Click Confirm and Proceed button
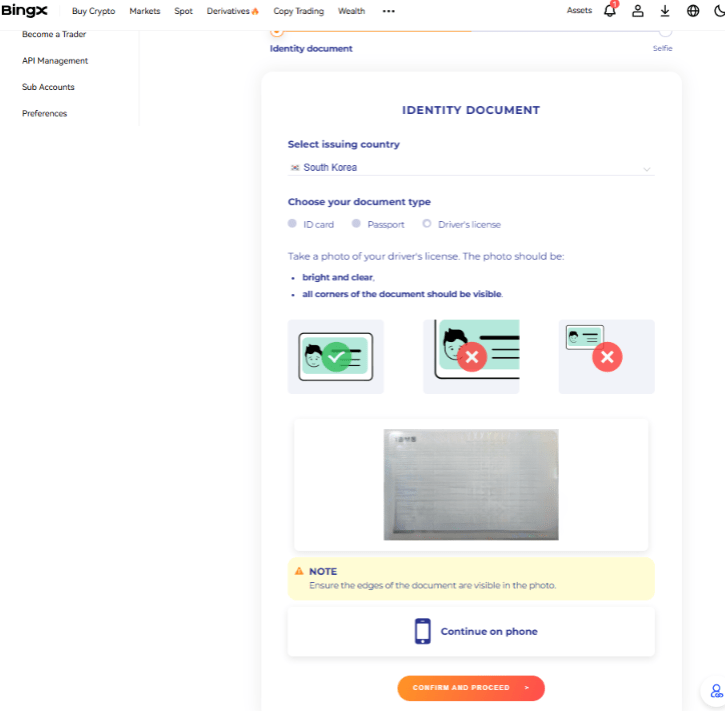725x711 pixels. (471, 688)
